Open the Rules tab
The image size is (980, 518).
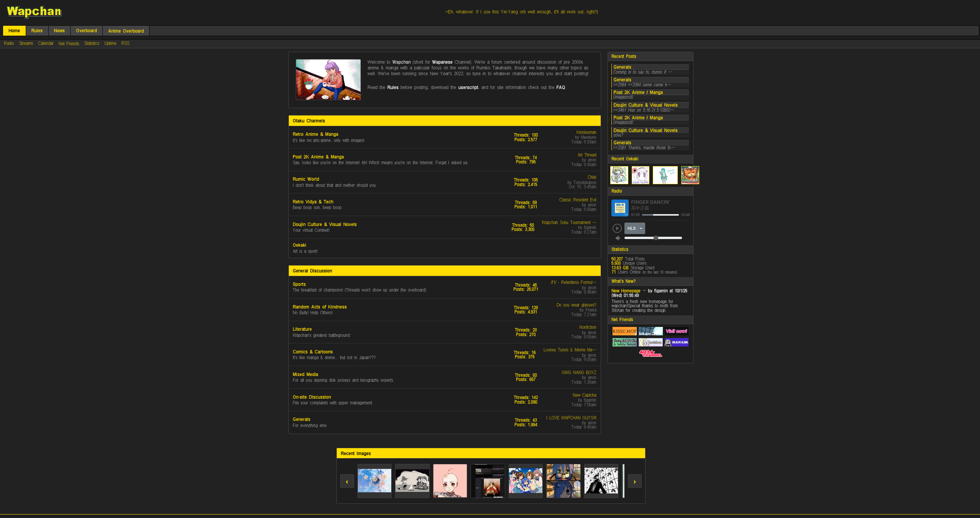tap(37, 31)
